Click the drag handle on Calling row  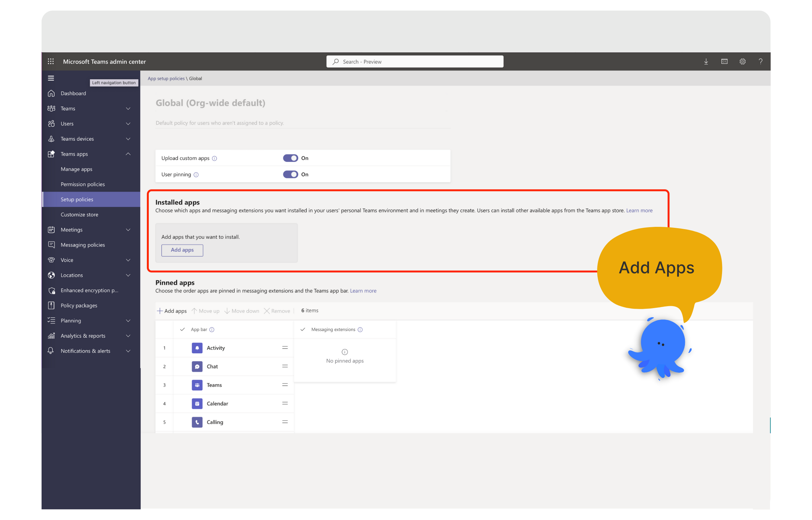click(285, 422)
